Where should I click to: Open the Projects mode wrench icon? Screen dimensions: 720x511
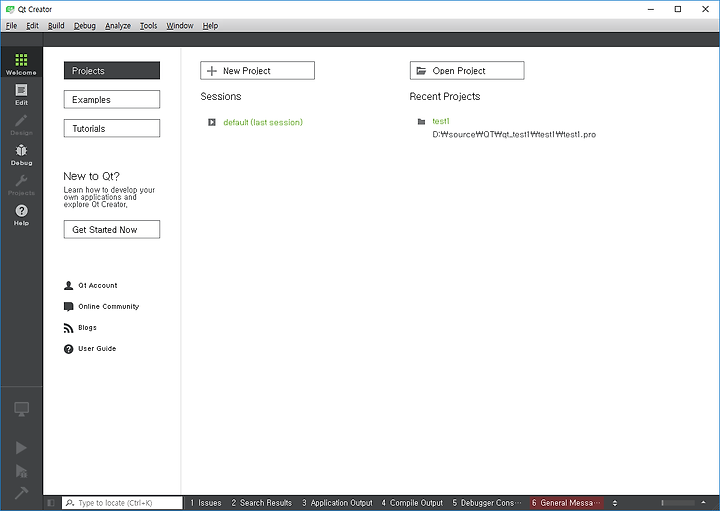tap(21, 180)
